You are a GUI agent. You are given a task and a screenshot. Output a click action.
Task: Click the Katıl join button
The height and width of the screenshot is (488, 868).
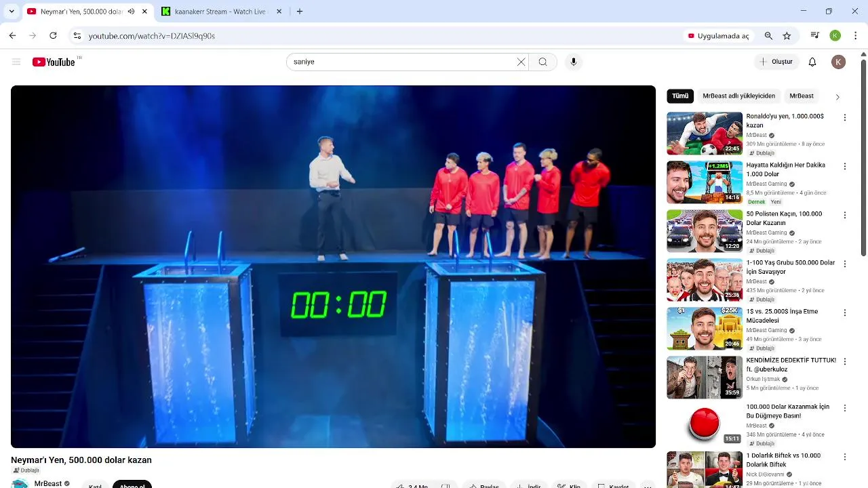(x=96, y=485)
